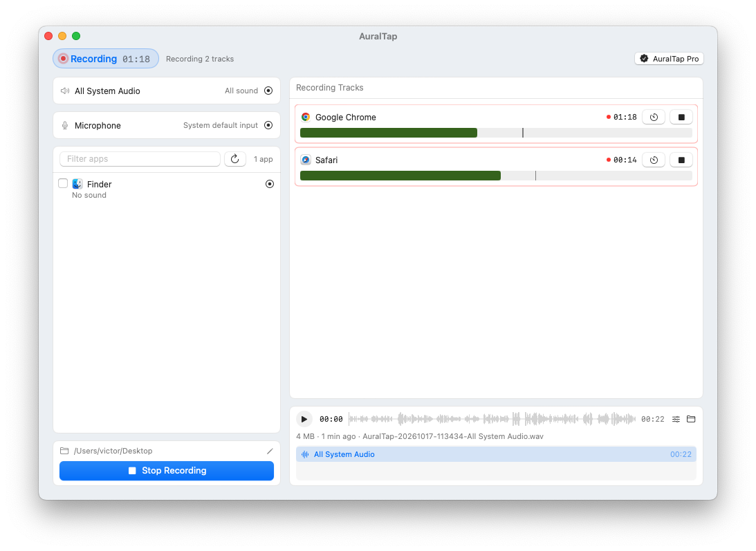Refresh the app list

coord(234,159)
